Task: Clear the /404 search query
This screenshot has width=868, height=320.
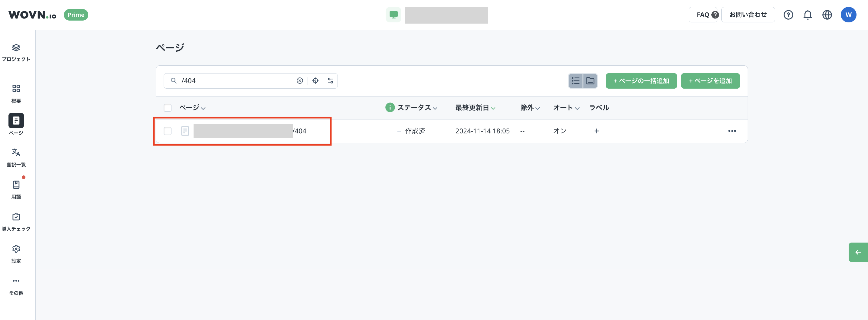Action: pos(299,80)
